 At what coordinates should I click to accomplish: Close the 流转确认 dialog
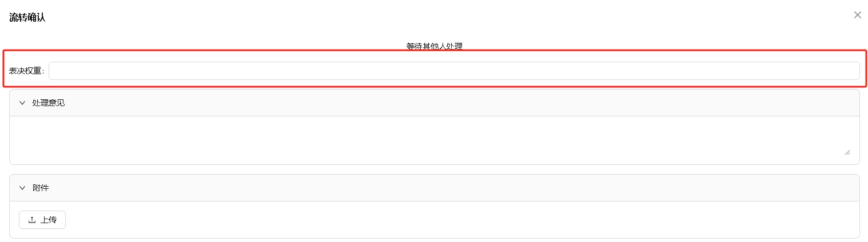(x=857, y=15)
